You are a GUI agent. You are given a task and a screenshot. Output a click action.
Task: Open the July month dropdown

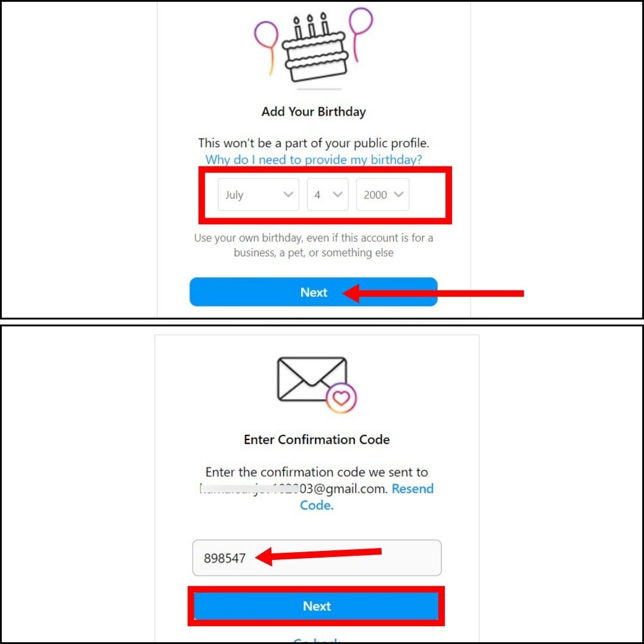(x=258, y=194)
